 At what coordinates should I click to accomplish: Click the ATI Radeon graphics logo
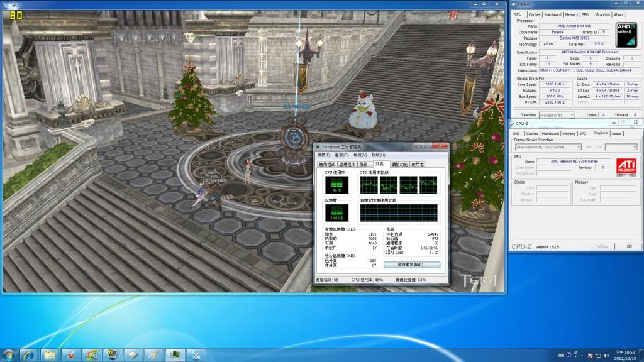[x=626, y=167]
